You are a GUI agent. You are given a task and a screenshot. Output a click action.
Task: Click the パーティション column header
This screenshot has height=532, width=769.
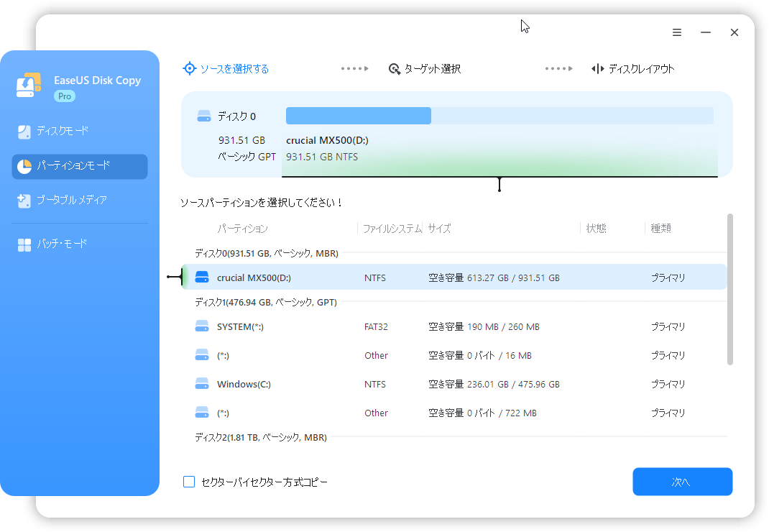tap(242, 229)
